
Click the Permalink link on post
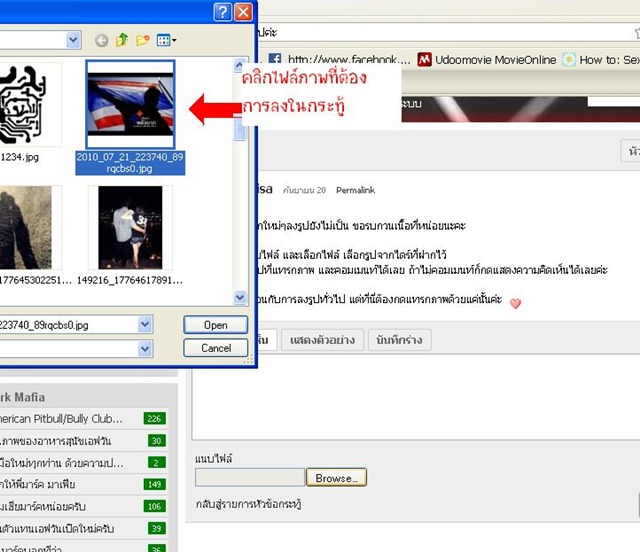(x=356, y=190)
